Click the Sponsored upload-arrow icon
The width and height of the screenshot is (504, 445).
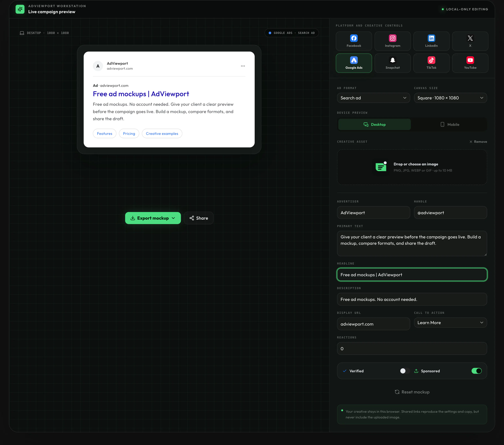(416, 371)
